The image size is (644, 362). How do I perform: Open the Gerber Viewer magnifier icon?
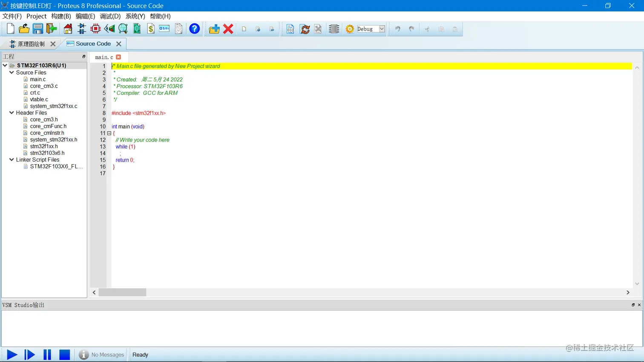pos(123,29)
